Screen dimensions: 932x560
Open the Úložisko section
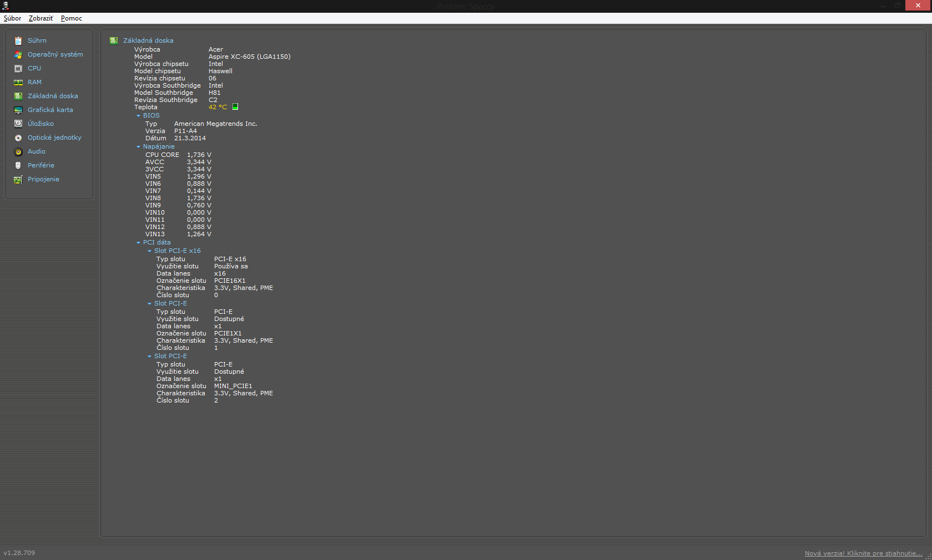[x=40, y=124]
